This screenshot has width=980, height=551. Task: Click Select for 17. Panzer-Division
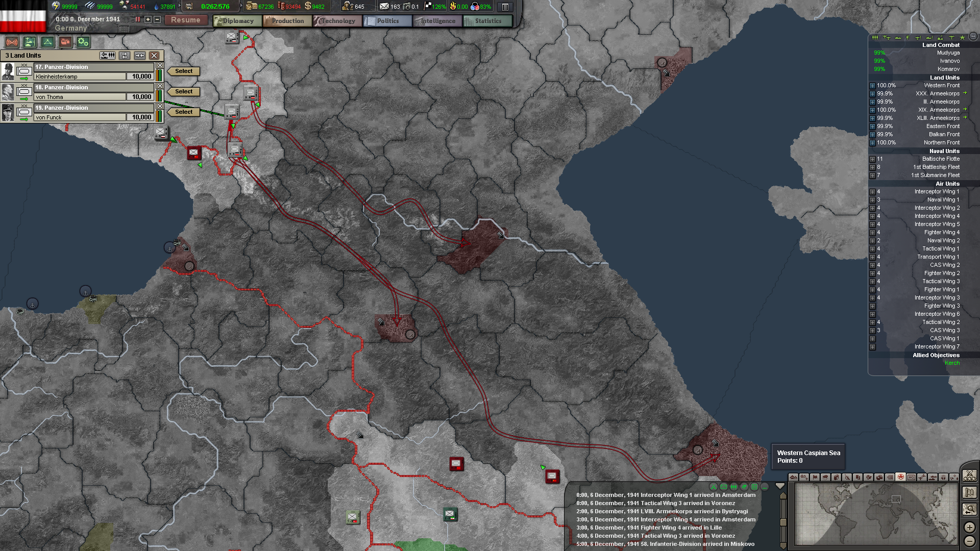(184, 71)
